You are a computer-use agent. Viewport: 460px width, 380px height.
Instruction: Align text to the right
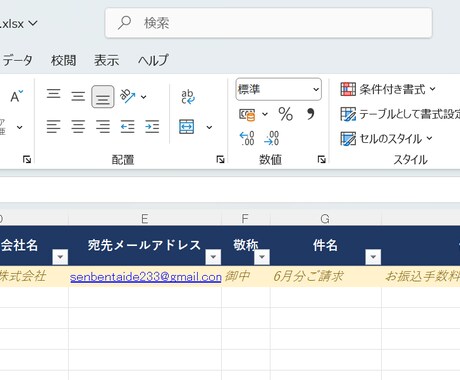click(x=103, y=127)
